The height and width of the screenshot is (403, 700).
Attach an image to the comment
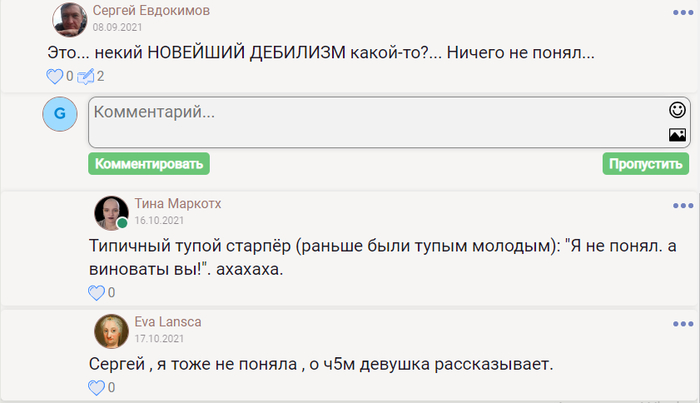coord(677,134)
